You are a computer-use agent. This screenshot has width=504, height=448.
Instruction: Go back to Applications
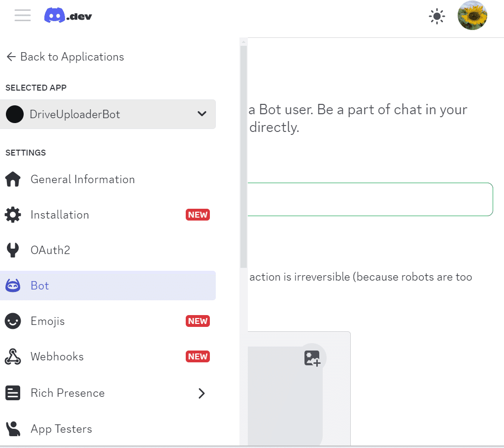coord(65,57)
